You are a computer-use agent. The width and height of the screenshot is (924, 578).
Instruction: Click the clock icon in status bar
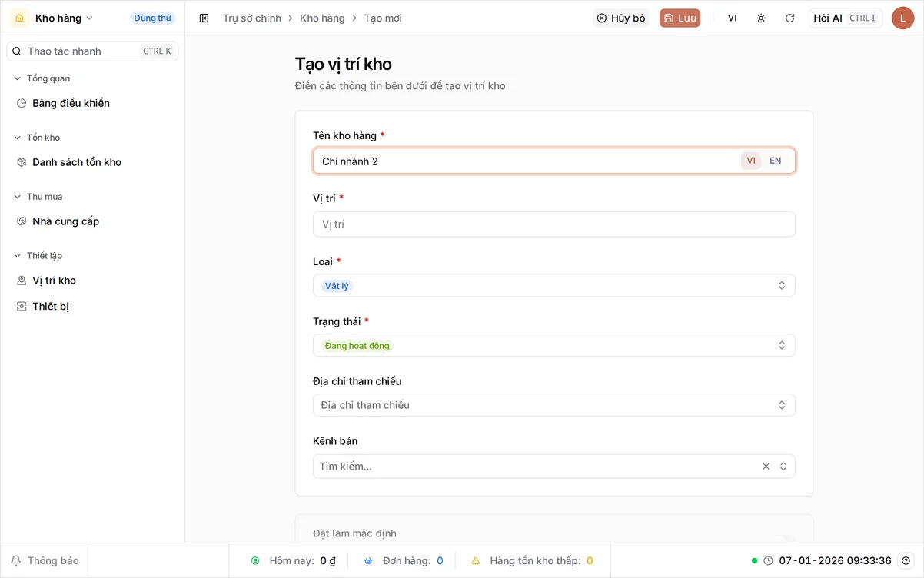(768, 561)
